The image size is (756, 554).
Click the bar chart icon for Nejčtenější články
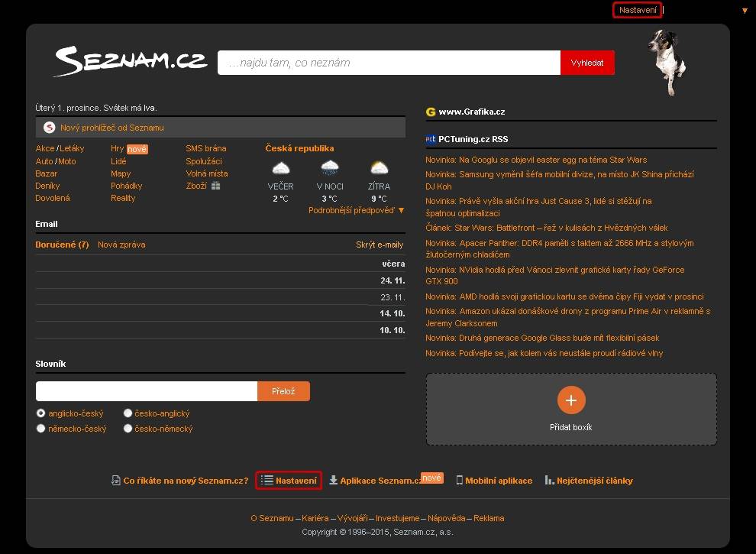[549, 480]
